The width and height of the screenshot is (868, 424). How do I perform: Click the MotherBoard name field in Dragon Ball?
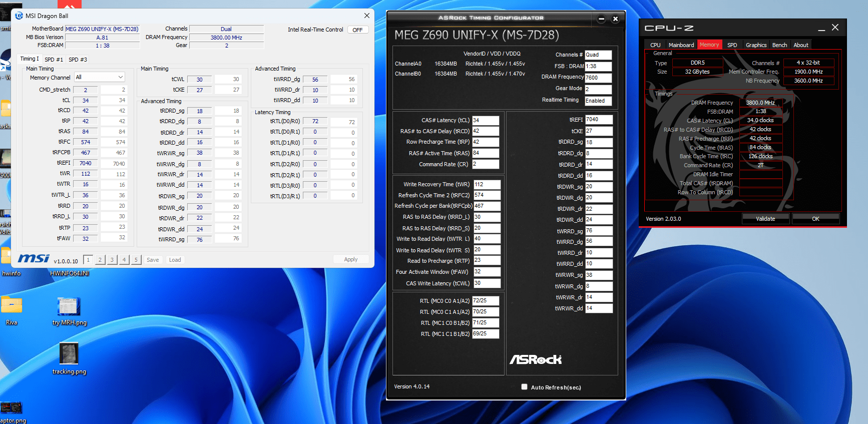[x=102, y=29]
